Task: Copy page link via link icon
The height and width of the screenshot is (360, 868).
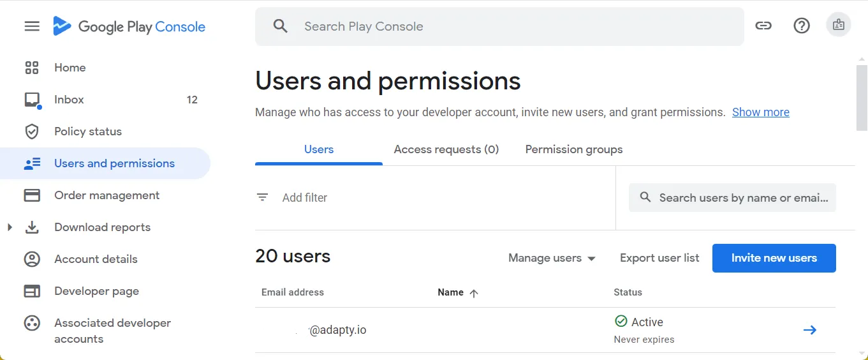Action: [x=763, y=26]
